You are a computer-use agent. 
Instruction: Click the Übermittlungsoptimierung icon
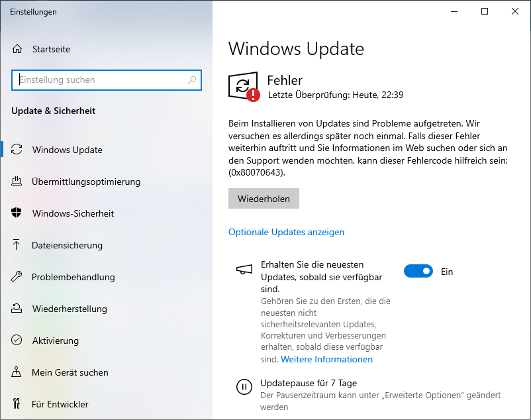click(x=17, y=182)
